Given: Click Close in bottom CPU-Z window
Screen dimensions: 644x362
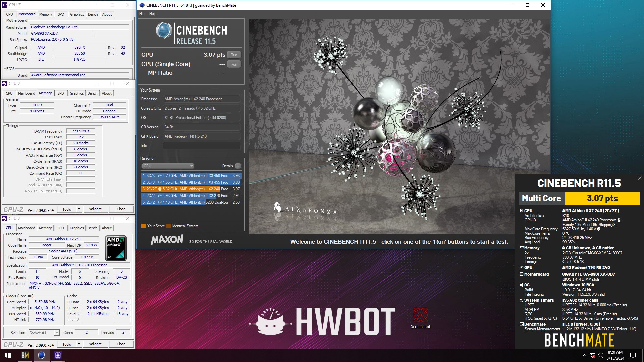Looking at the screenshot, I should (121, 344).
